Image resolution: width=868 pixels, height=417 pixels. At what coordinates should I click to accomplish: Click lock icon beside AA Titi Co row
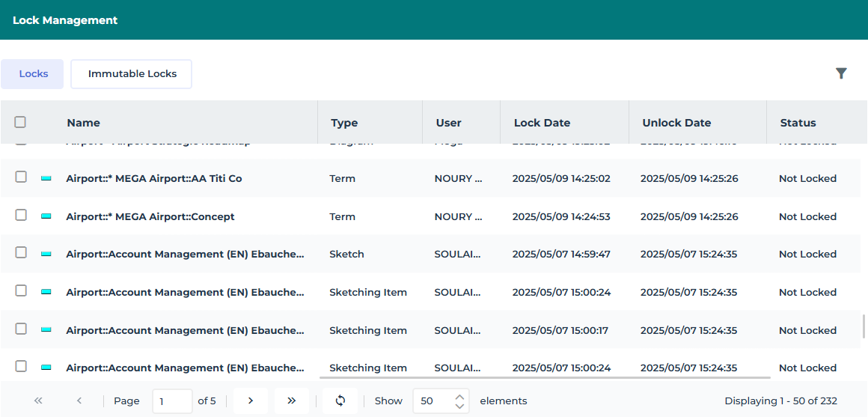tap(46, 178)
